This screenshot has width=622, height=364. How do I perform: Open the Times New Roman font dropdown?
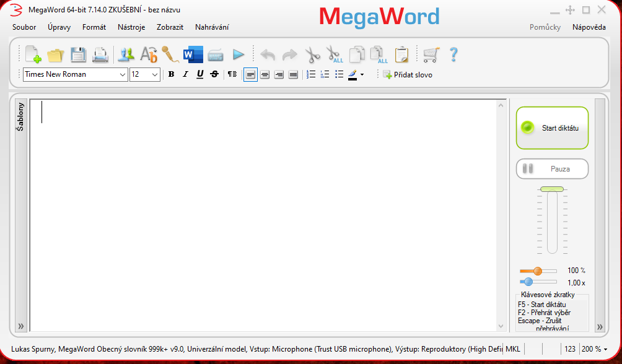point(122,74)
